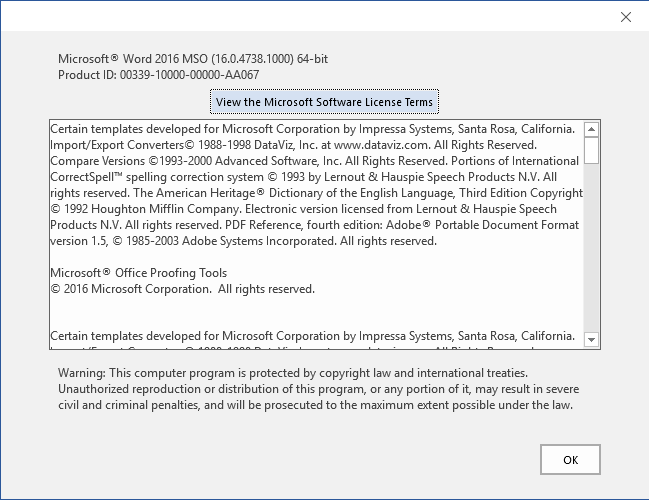
Task: Close the About Word dialog
Action: point(626,17)
